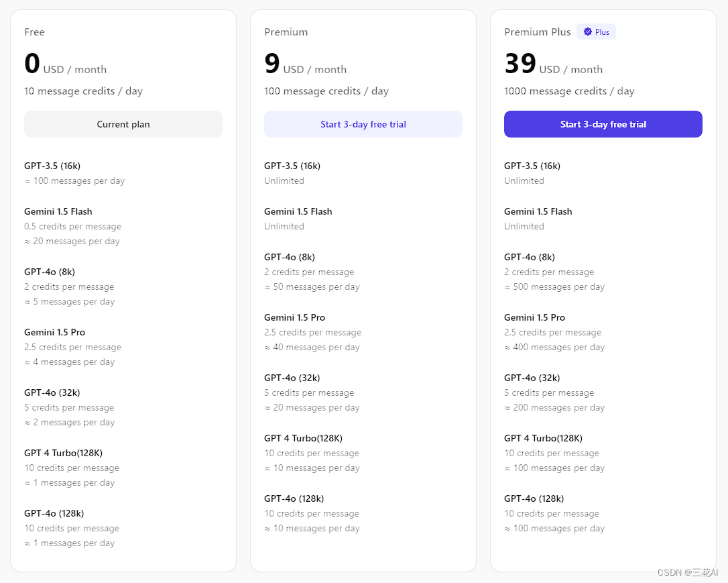Click '≈ 50 messages per day' in Premium plan

tap(312, 286)
